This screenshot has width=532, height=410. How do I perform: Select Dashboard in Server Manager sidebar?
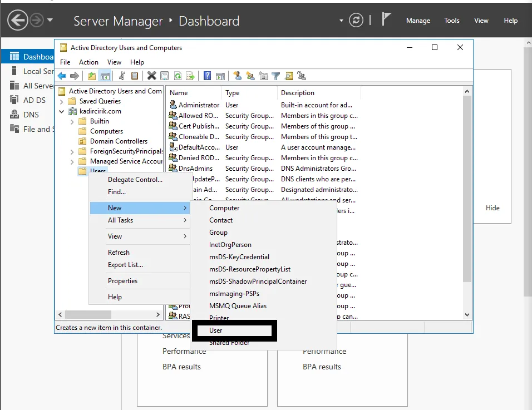[28, 57]
